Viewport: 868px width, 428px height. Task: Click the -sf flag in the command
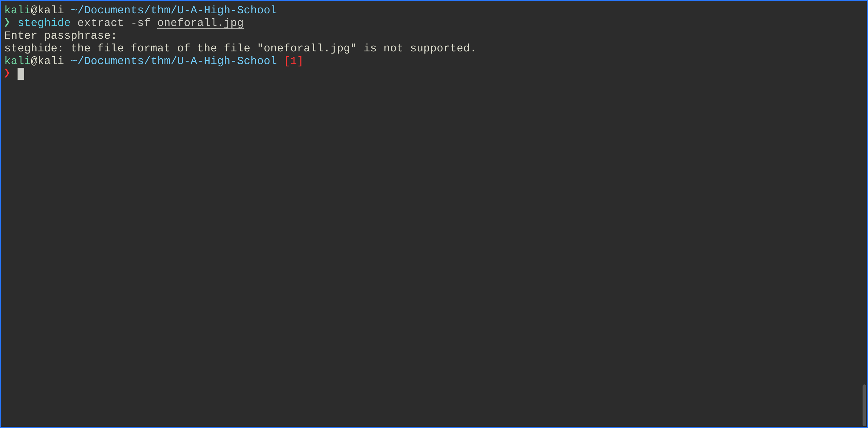pos(141,23)
